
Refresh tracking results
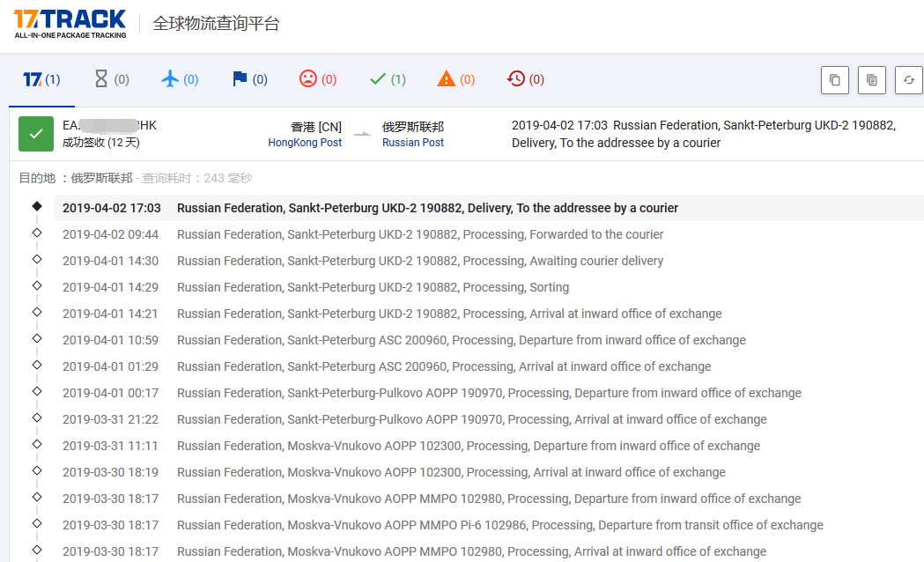[908, 80]
